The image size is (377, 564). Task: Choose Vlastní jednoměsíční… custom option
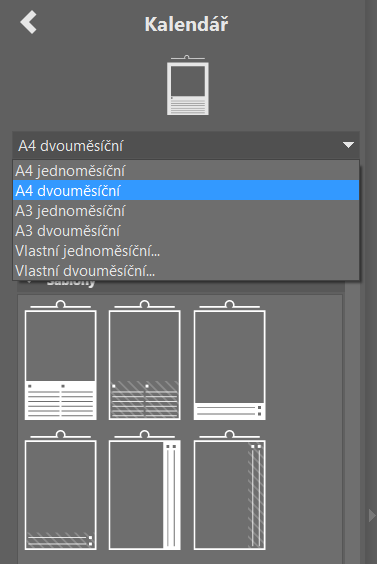click(186, 251)
